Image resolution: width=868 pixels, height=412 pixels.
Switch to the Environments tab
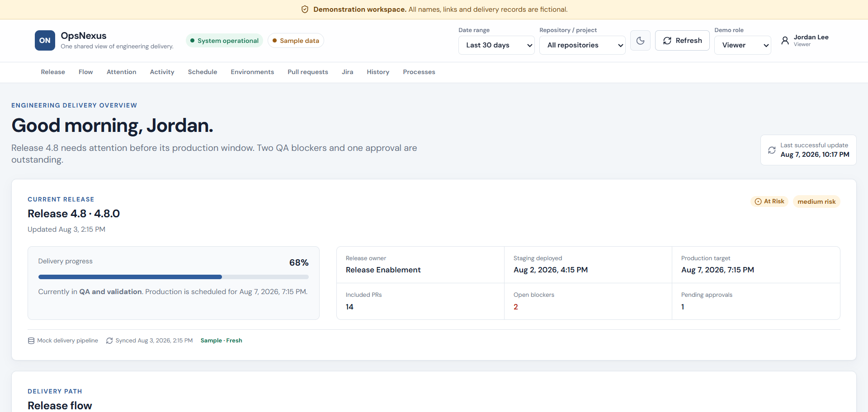point(252,72)
